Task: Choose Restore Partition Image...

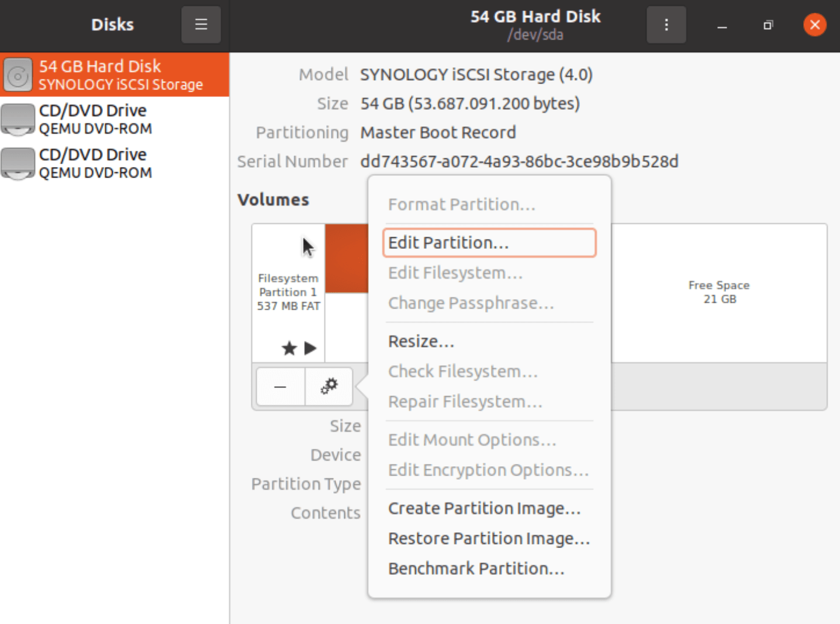Action: tap(489, 539)
